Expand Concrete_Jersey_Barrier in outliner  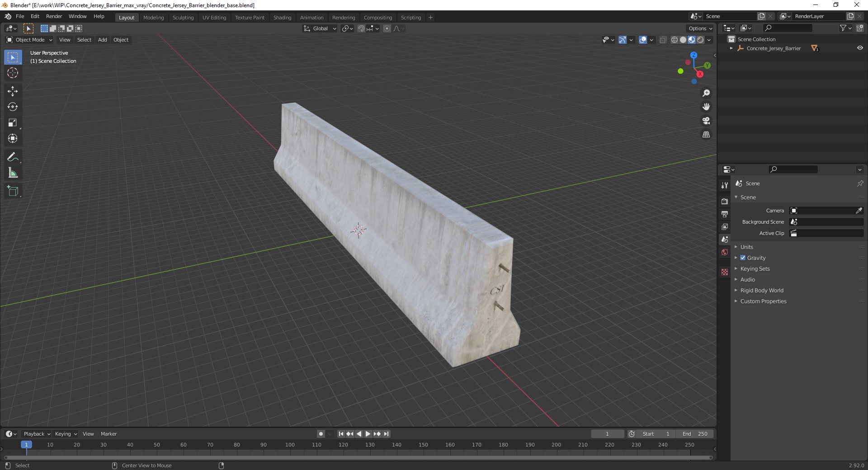(x=731, y=48)
